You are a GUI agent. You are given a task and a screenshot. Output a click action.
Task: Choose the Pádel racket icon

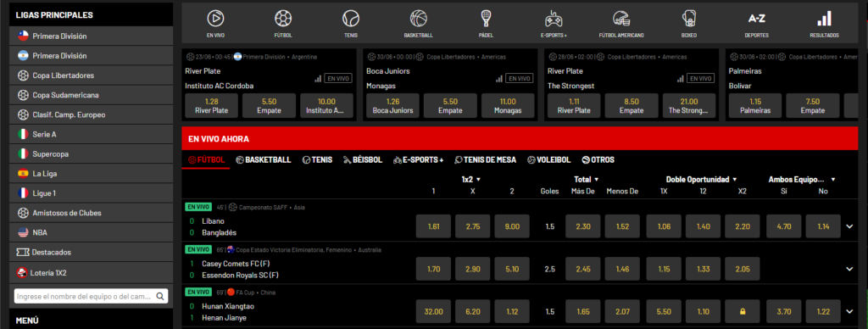486,19
